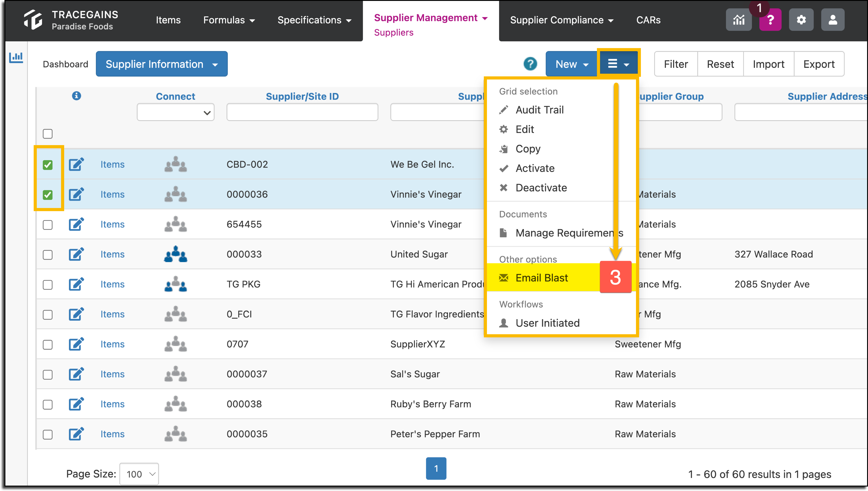Open the New button dropdown

tap(572, 64)
